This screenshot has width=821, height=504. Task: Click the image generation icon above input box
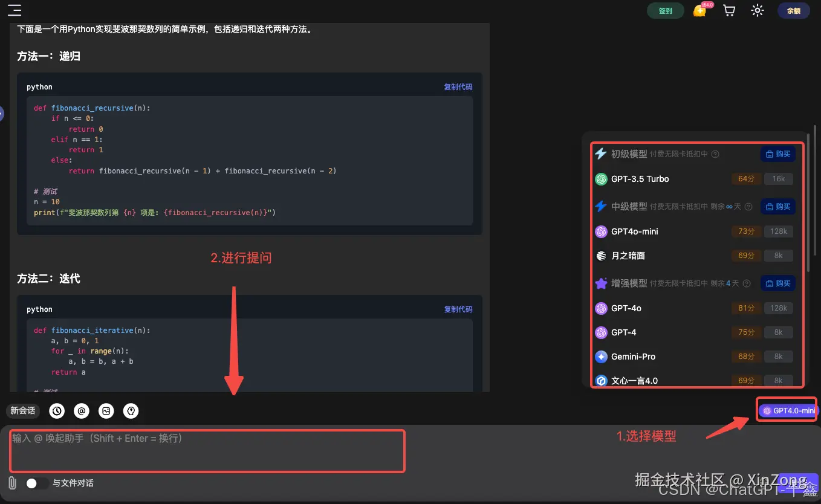pyautogui.click(x=106, y=411)
